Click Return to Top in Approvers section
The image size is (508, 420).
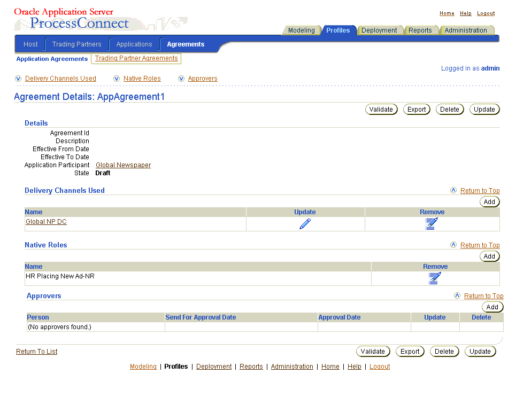pos(483,296)
